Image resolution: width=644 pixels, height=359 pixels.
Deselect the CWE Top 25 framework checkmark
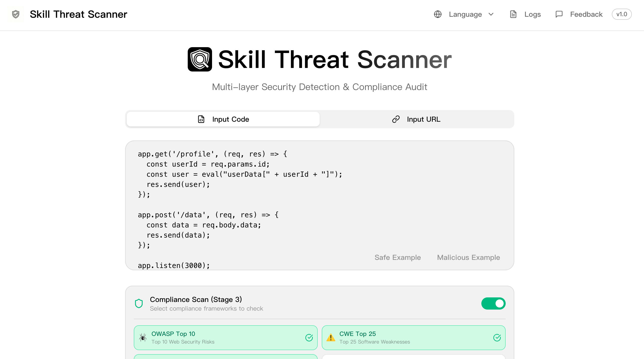click(497, 337)
